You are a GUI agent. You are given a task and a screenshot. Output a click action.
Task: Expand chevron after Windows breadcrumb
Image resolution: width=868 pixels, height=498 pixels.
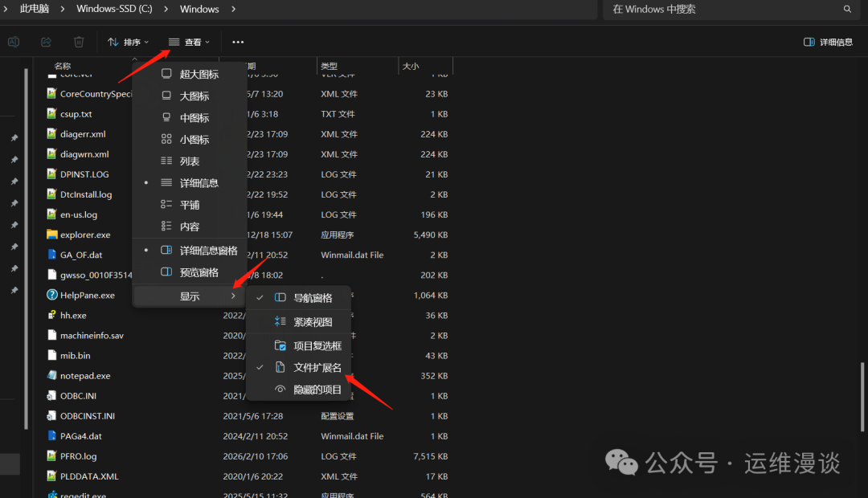[233, 9]
